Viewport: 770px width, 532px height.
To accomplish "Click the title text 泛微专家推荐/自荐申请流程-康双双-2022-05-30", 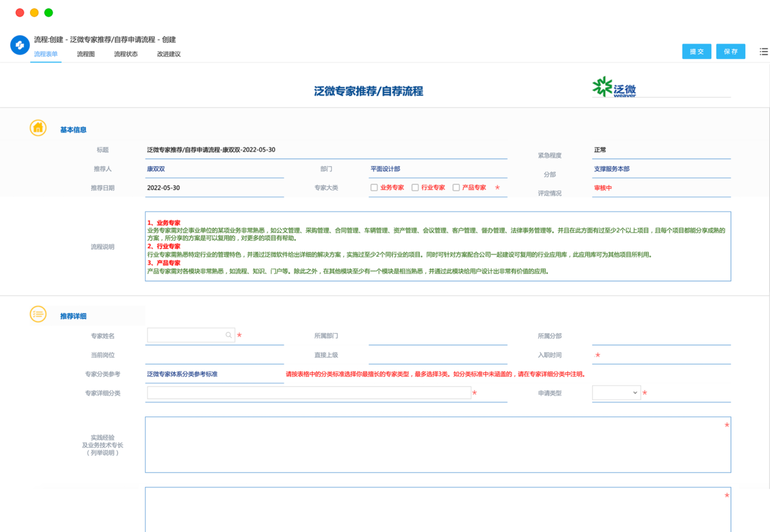I will pos(211,150).
